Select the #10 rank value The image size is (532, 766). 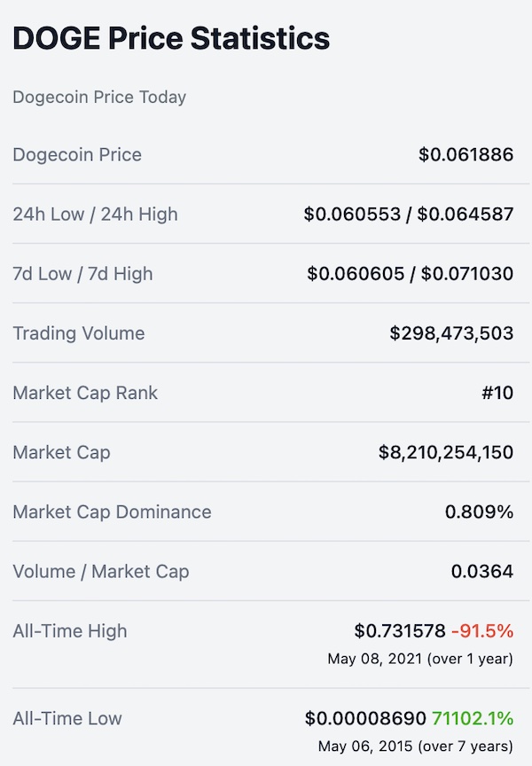pyautogui.click(x=497, y=393)
